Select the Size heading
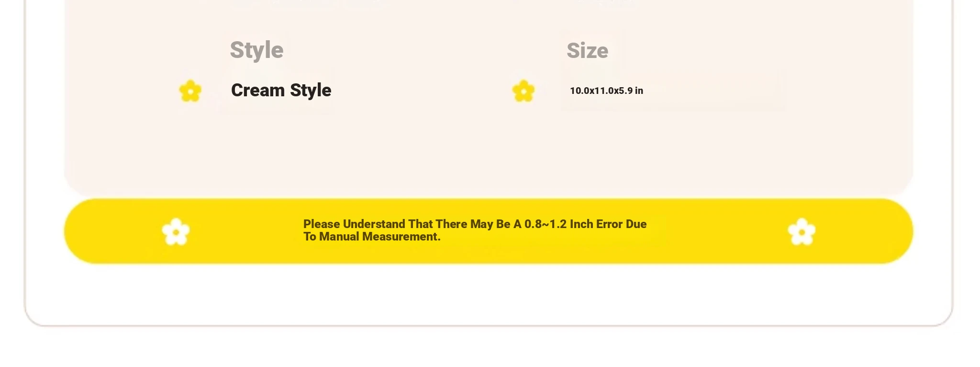Image resolution: width=980 pixels, height=367 pixels. point(587,51)
